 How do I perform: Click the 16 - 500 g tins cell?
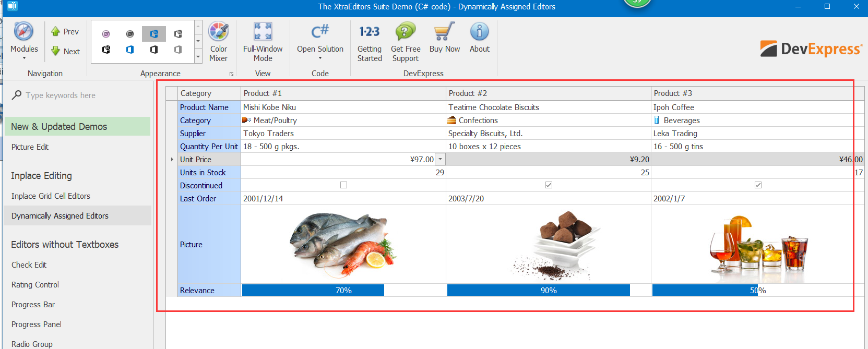[758, 146]
